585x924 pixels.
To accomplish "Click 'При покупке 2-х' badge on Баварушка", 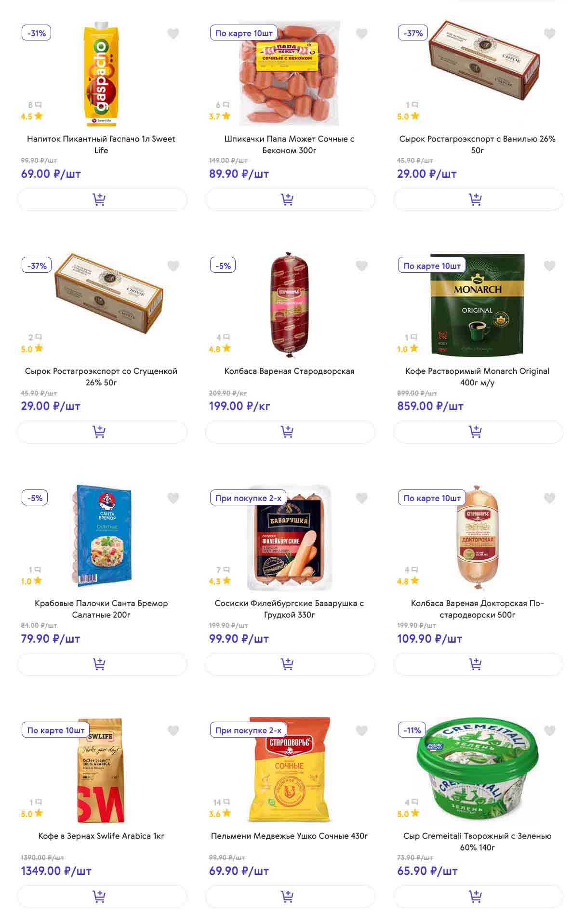I will click(x=248, y=498).
